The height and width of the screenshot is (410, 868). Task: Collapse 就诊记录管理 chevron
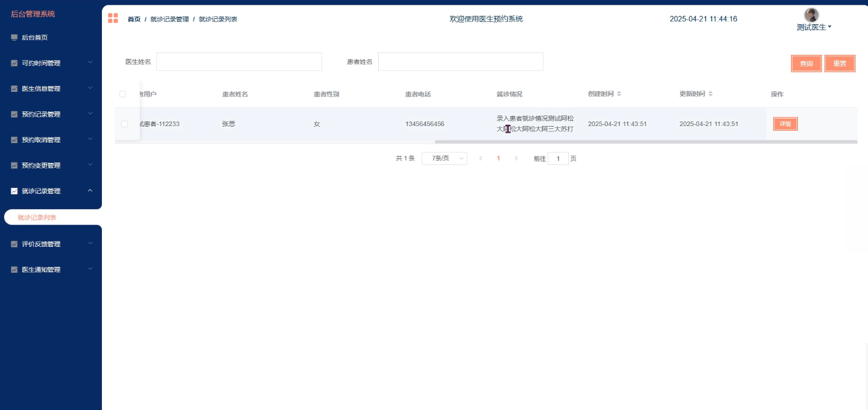click(x=90, y=190)
